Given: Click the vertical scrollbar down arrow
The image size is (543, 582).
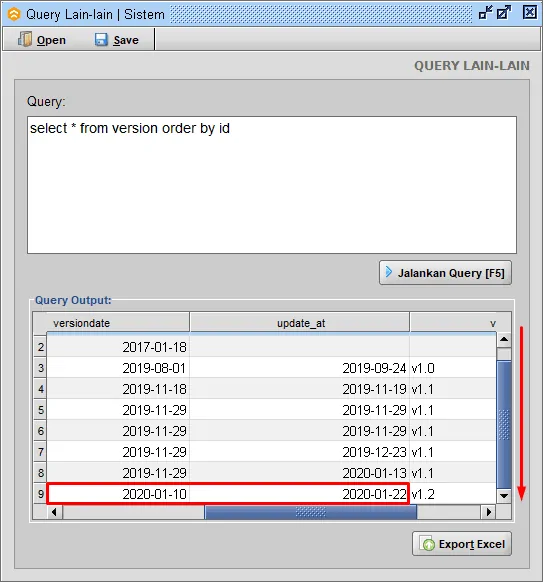Looking at the screenshot, I should coord(504,496).
